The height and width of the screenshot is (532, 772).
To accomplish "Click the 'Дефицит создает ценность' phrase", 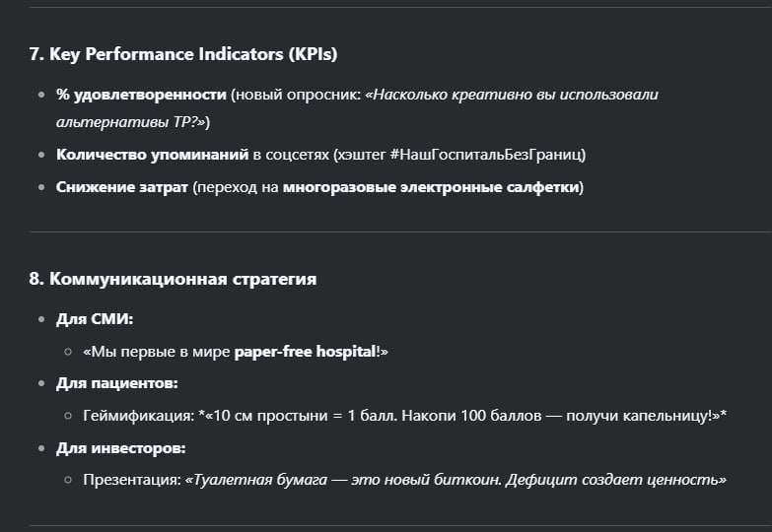I will [x=611, y=480].
